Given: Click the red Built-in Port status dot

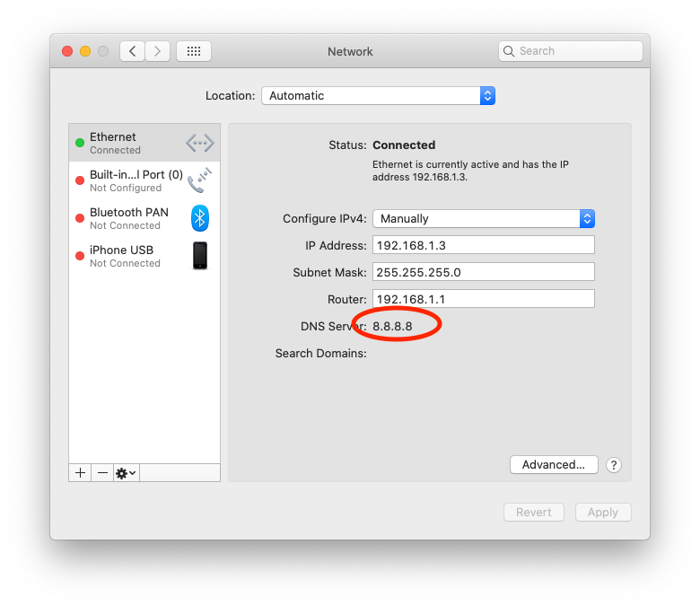Looking at the screenshot, I should 80,180.
